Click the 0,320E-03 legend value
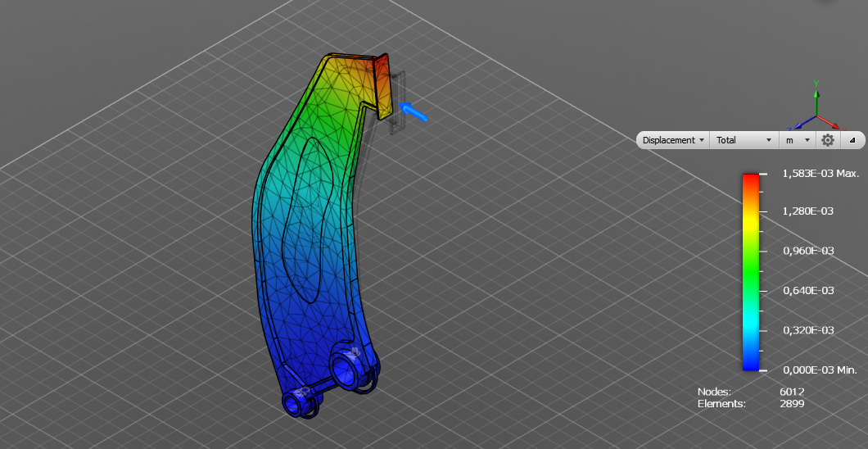The image size is (868, 449). tap(807, 330)
